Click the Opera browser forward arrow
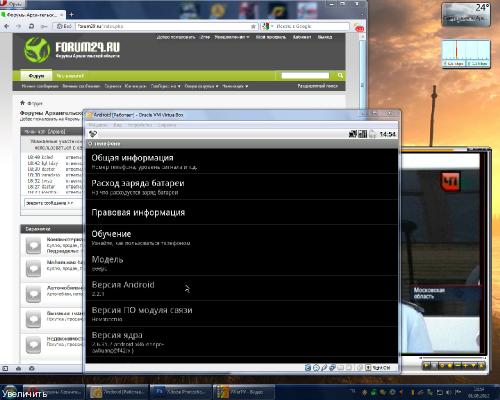500x400 pixels. point(19,26)
